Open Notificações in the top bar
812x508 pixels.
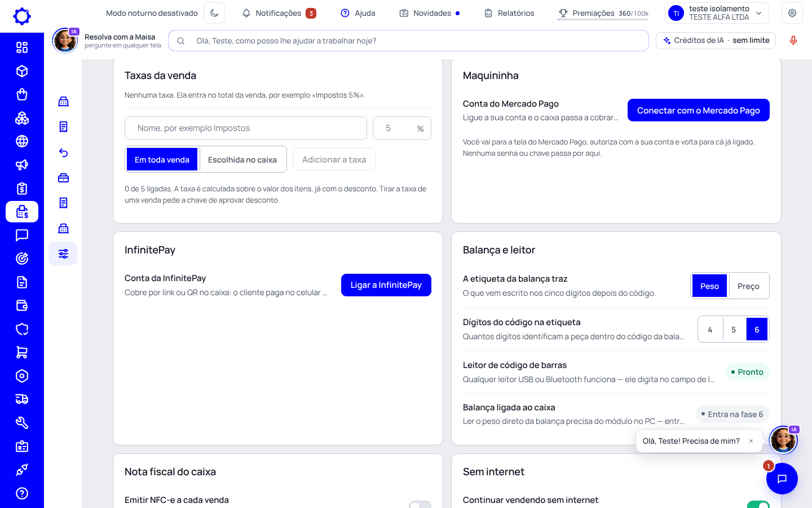279,13
